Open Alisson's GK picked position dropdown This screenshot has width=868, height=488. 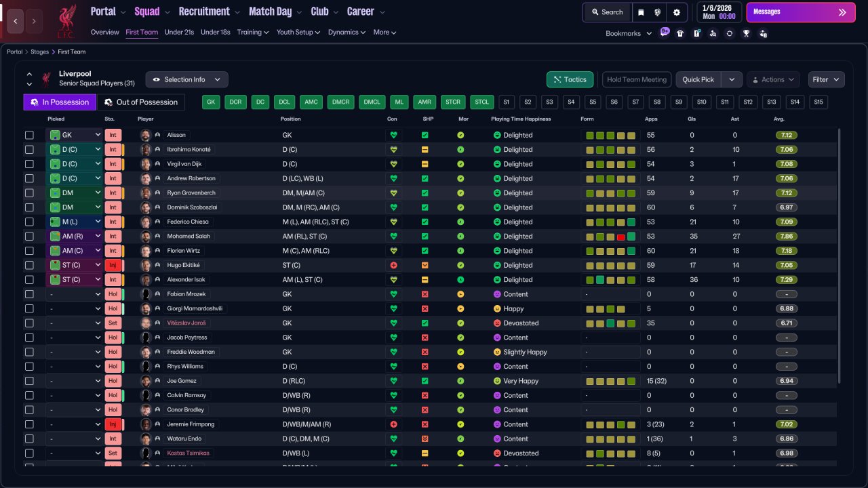tap(75, 135)
